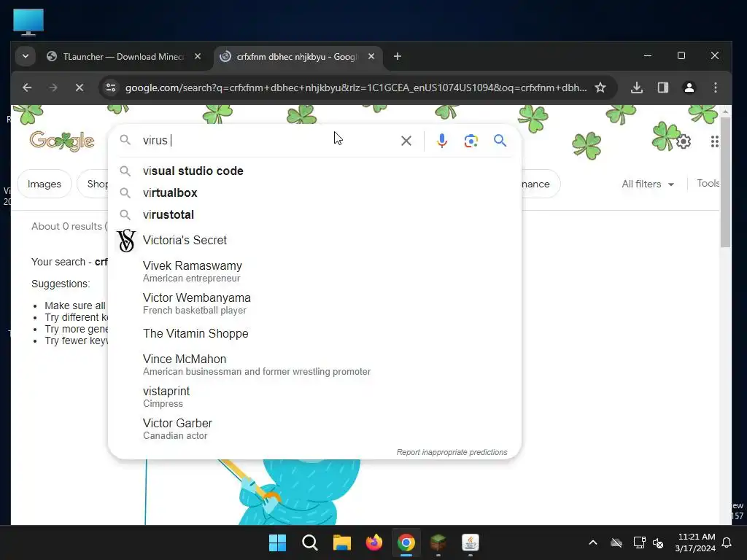Open the search Tools option
This screenshot has width=747, height=560.
click(x=708, y=183)
